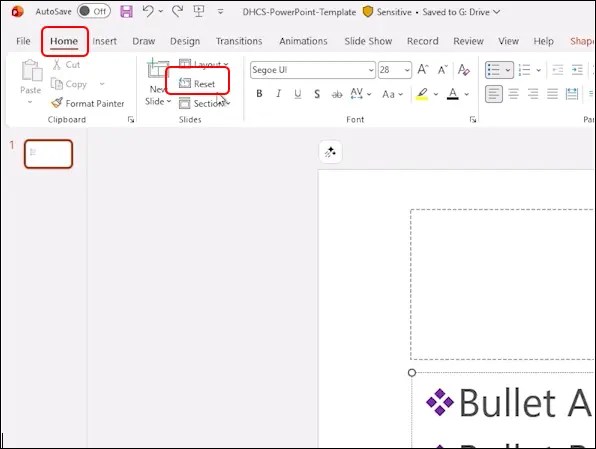Viewport: 596px width, 449px height.
Task: Expand the Paste options arrow
Action: [x=30, y=102]
